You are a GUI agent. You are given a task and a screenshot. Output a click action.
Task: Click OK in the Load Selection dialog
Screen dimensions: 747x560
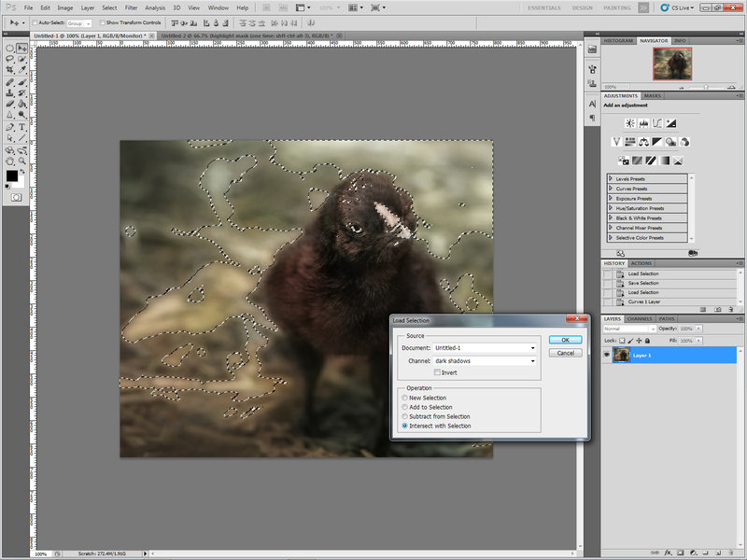coord(566,340)
